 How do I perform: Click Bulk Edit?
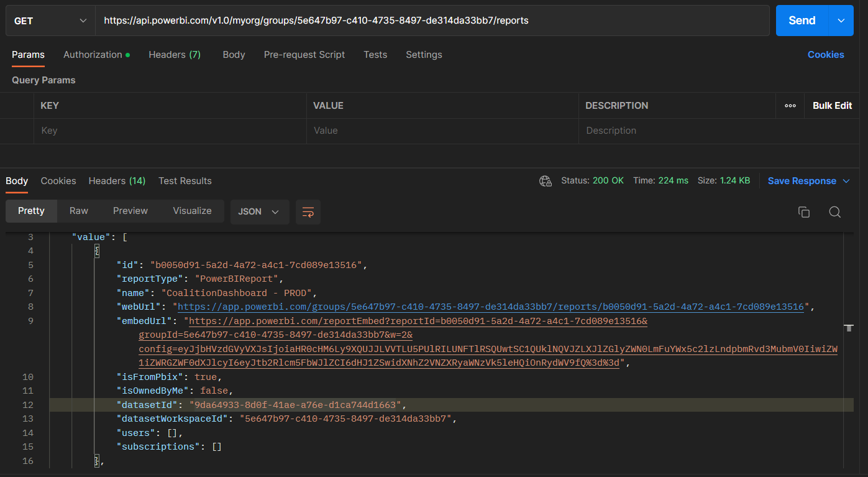[832, 106]
